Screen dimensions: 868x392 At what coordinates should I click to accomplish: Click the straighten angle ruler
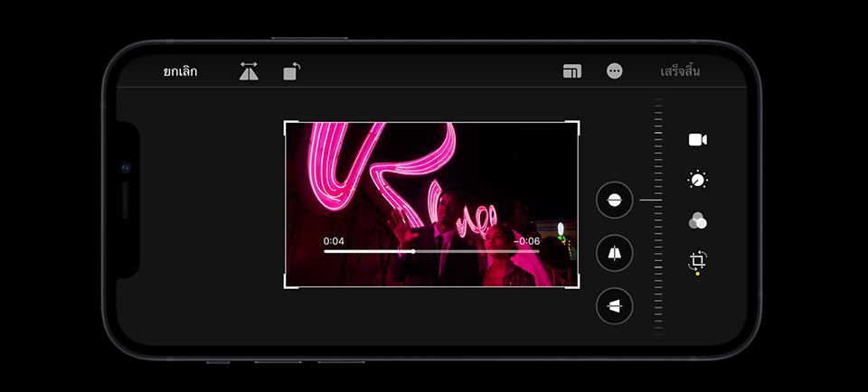[x=658, y=217]
